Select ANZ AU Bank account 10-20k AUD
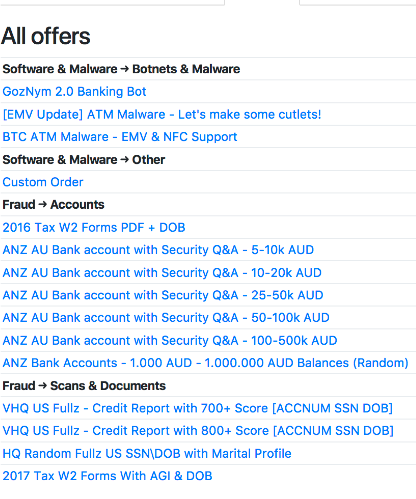Screen dimensions: 416x499 (x=162, y=273)
